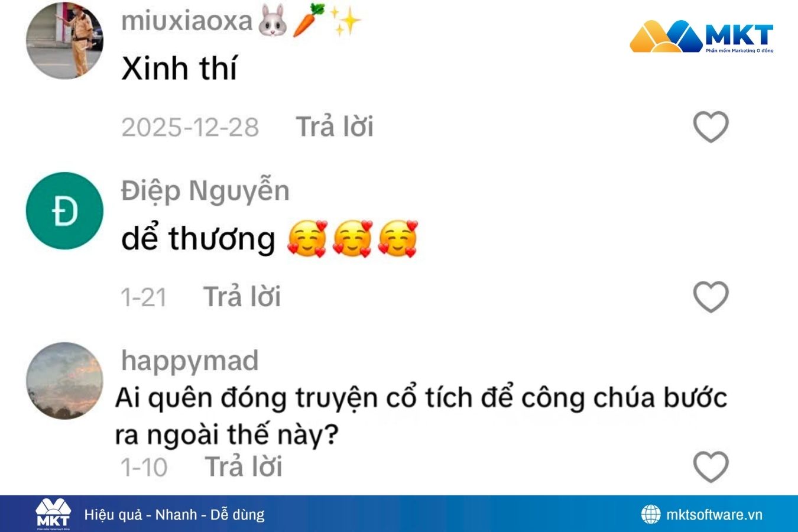Like happymad's comment with heart icon

711,467
